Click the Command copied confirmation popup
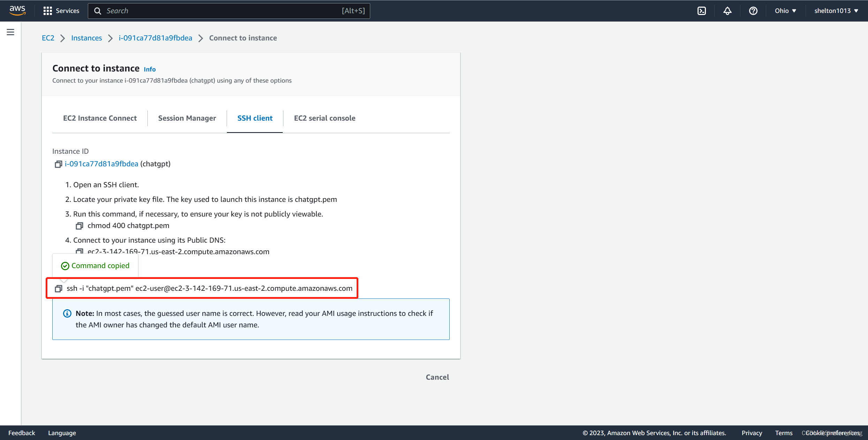 click(95, 266)
